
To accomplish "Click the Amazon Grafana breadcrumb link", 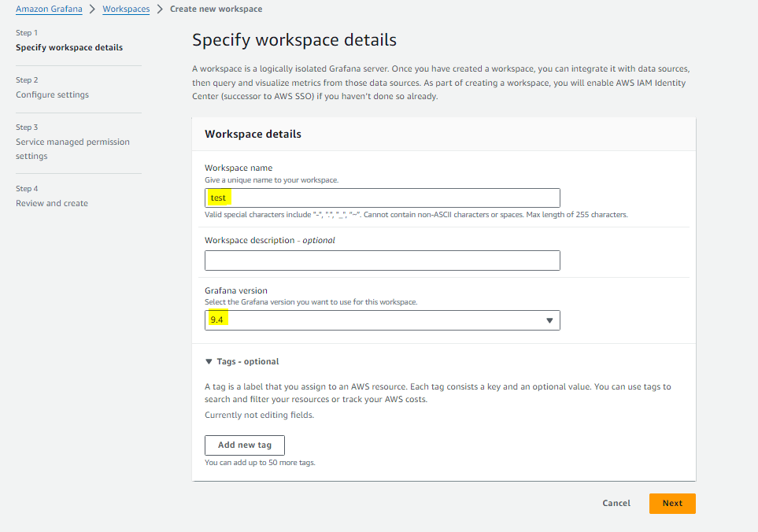I will (x=49, y=9).
